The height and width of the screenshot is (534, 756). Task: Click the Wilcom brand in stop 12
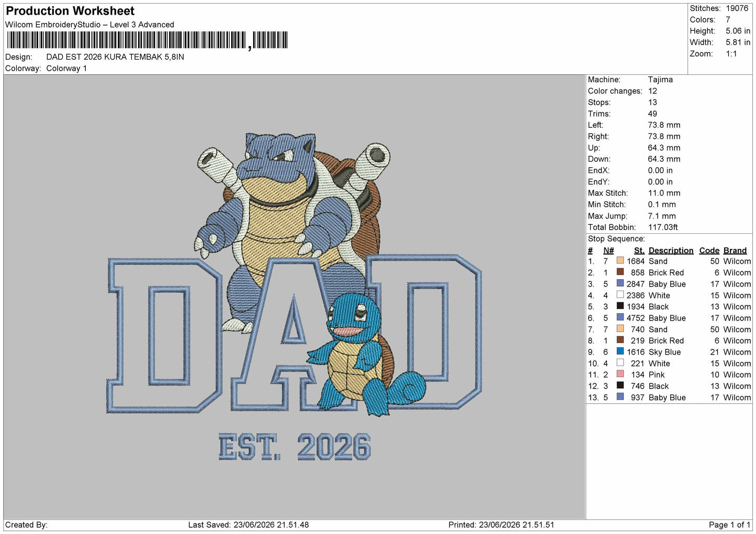pyautogui.click(x=737, y=386)
